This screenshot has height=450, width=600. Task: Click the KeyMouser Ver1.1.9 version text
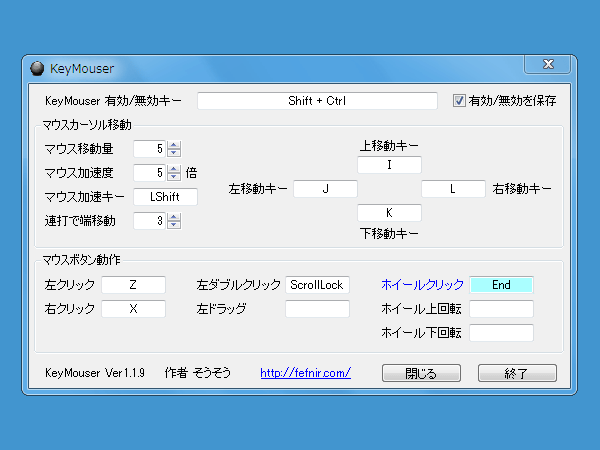coord(95,373)
